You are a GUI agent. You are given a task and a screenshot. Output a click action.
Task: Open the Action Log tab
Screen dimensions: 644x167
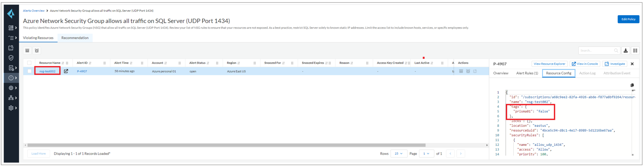[587, 73]
